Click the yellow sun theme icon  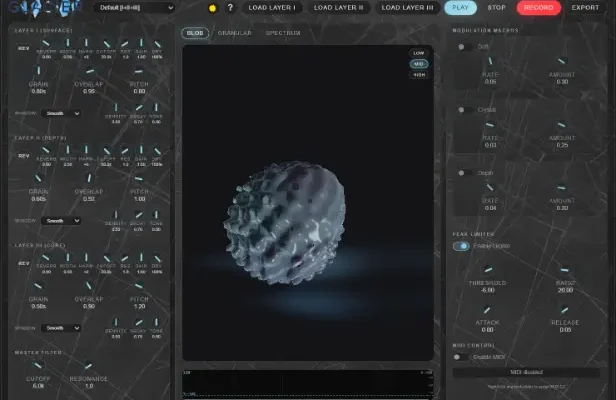(x=212, y=8)
